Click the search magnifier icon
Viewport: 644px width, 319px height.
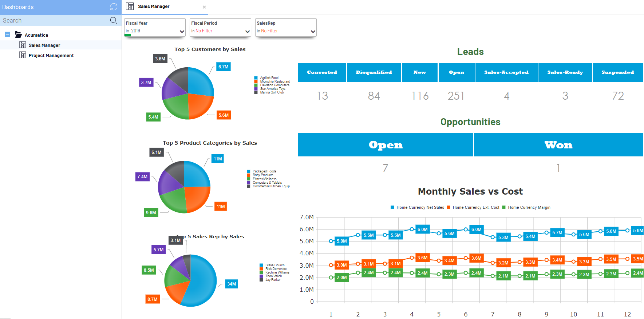[114, 20]
